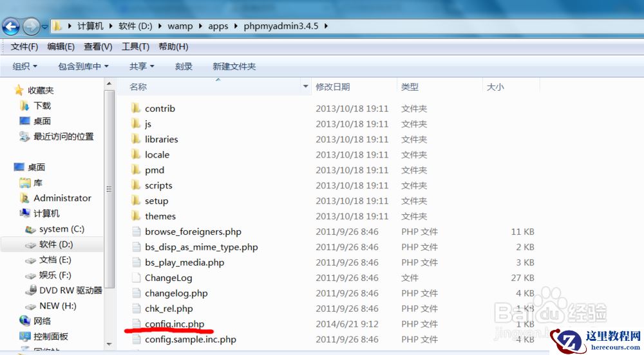The height and width of the screenshot is (355, 644).
Task: Select phpmyadmin3.4.5 in the address path
Action: pos(281,26)
